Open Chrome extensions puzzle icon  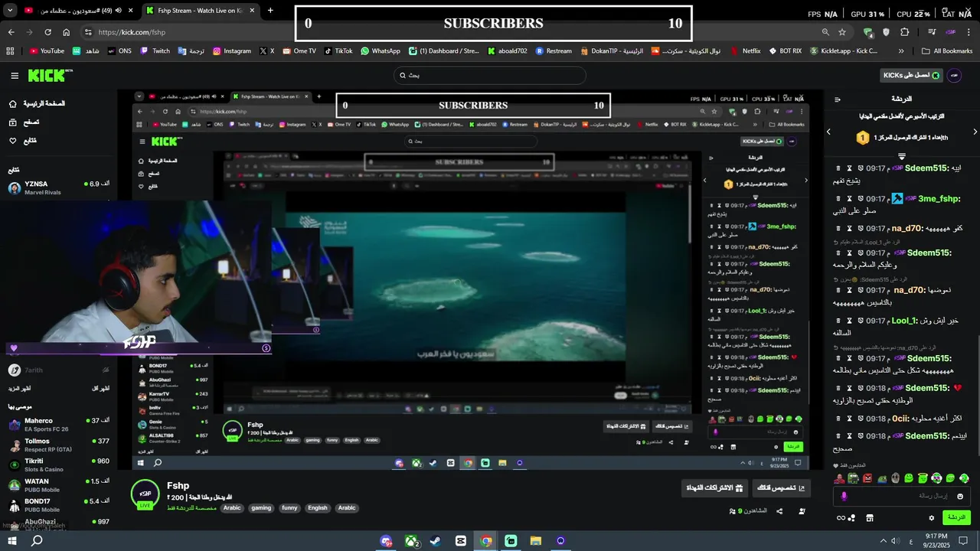point(904,32)
